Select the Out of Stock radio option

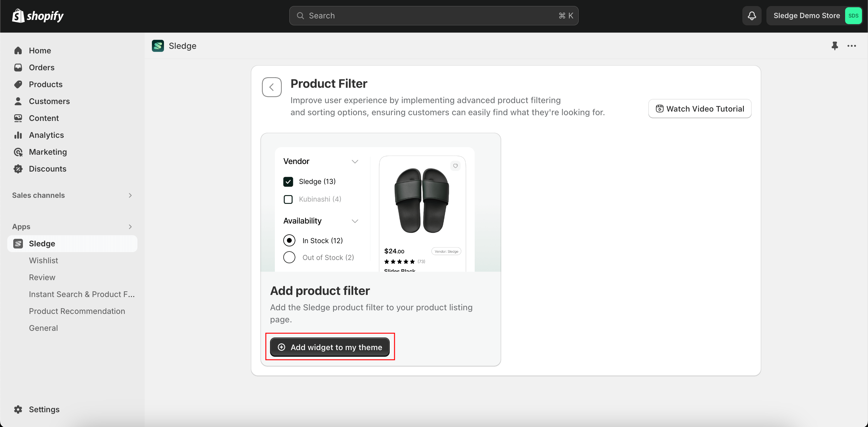pos(289,258)
